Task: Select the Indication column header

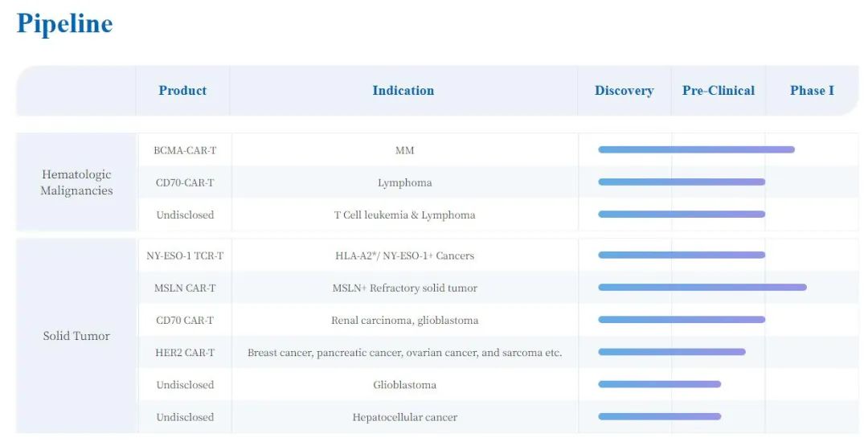Action: [403, 91]
